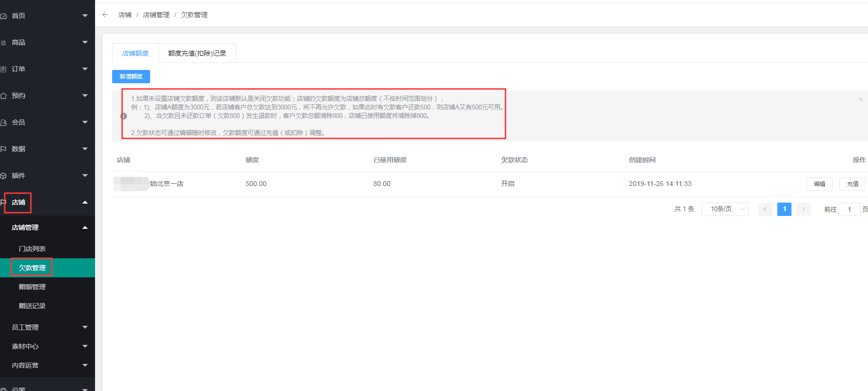Screen dimensions: 868x391
Task: Click 店铺管理 breadcrumb link
Action: click(x=156, y=15)
